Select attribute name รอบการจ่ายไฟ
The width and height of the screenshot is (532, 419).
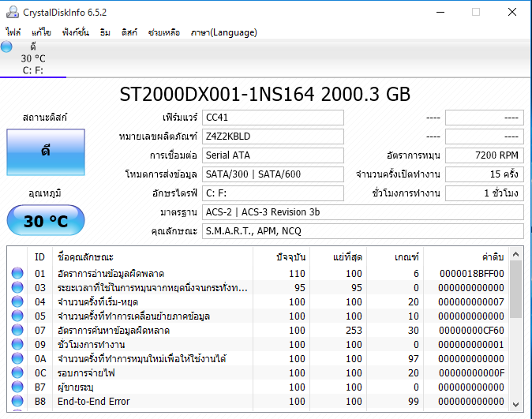[86, 373]
